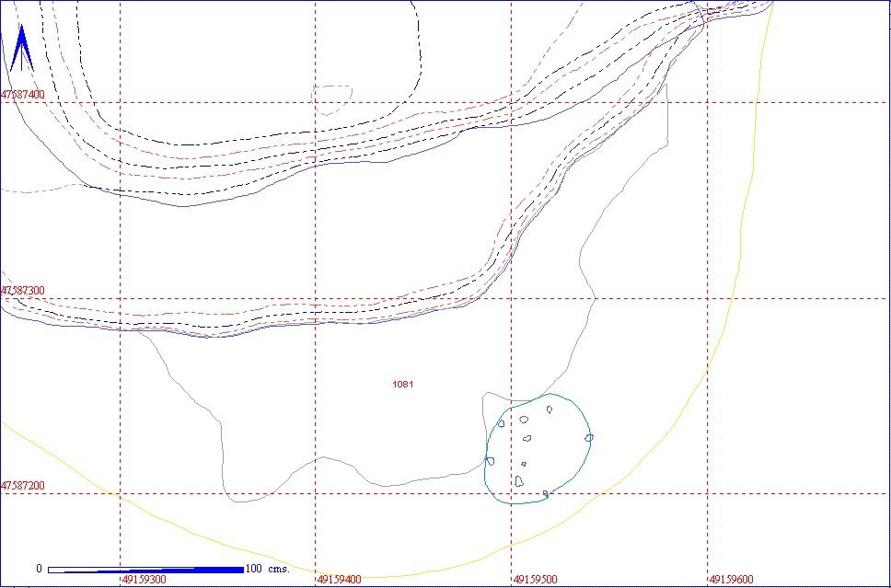Click the northing label 47587300
Screen dimensions: 891x588
(23, 291)
